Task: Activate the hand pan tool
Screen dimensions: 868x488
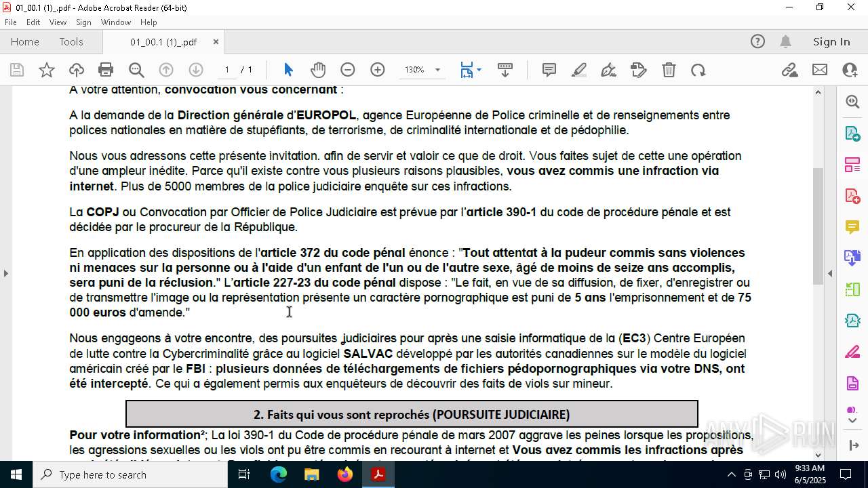Action: click(318, 70)
